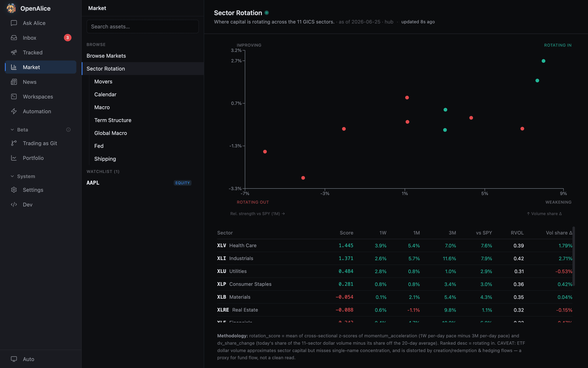Select the XLB Materials row
Screen dimensions: 588x368
(x=395, y=297)
